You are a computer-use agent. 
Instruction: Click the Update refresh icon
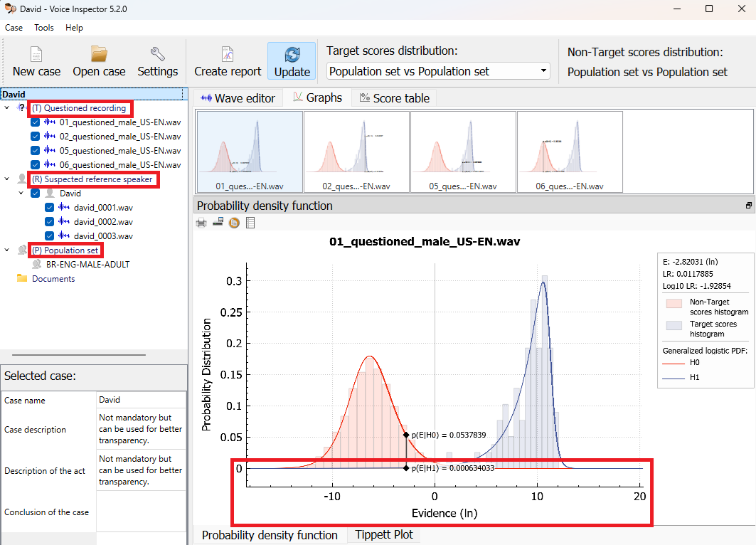tap(292, 55)
